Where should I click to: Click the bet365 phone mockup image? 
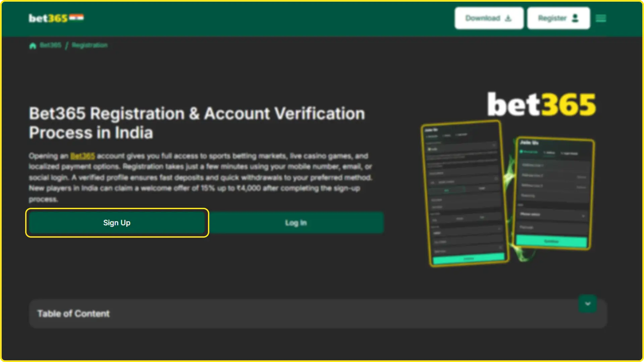[508, 179]
